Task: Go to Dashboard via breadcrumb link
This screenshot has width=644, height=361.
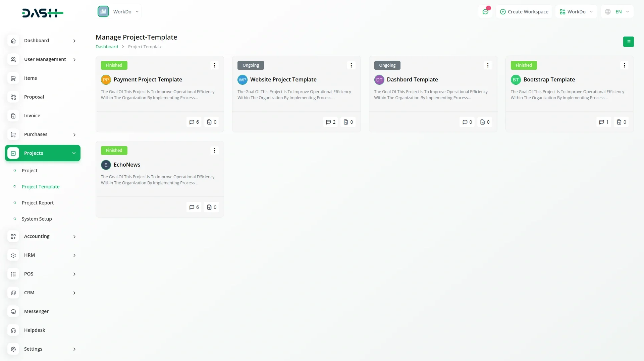Action: point(107,47)
